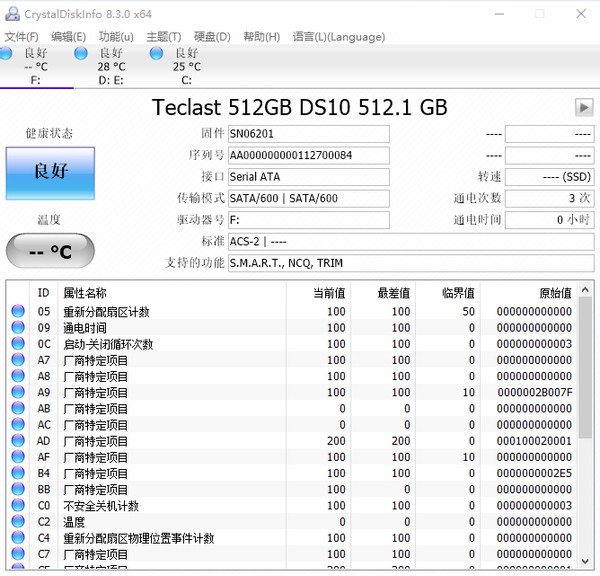The height and width of the screenshot is (576, 600).
Task: Click the status icon for attribute BB
Action: [x=18, y=489]
